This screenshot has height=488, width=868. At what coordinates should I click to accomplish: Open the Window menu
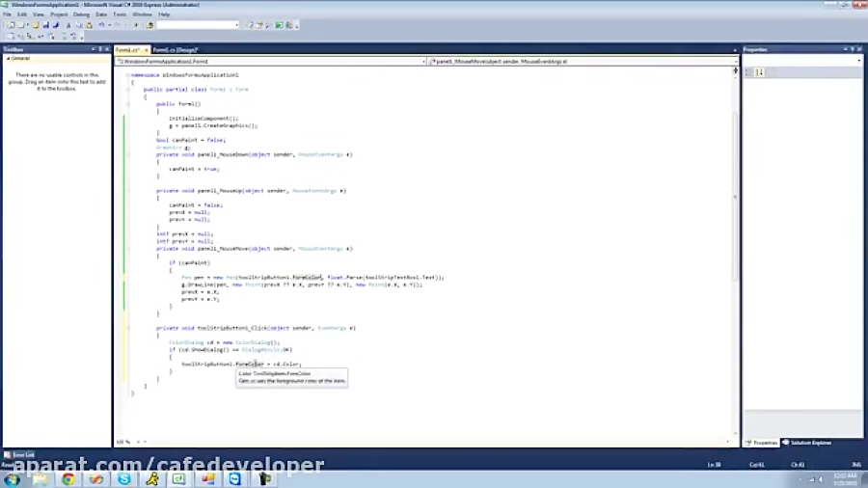point(142,14)
